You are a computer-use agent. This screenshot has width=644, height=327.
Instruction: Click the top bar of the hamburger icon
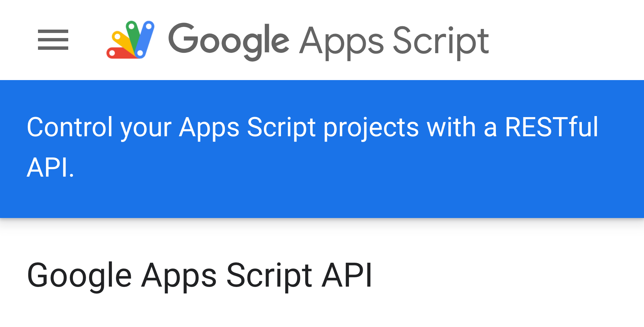click(x=53, y=32)
